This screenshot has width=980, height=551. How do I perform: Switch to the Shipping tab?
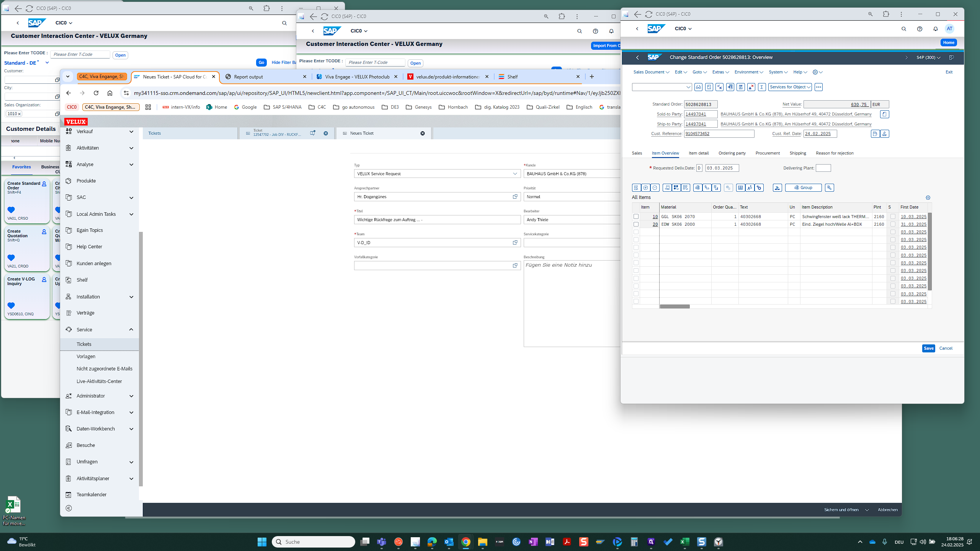pos(798,153)
